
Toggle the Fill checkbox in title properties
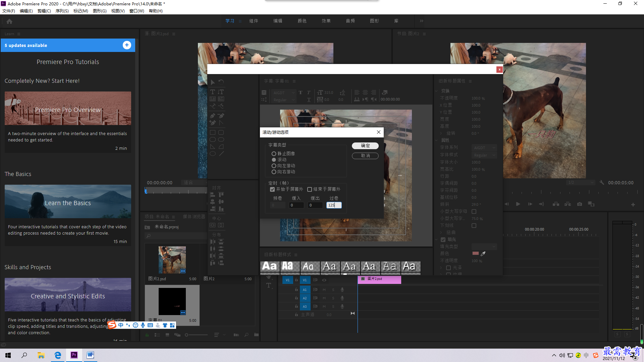(443, 240)
